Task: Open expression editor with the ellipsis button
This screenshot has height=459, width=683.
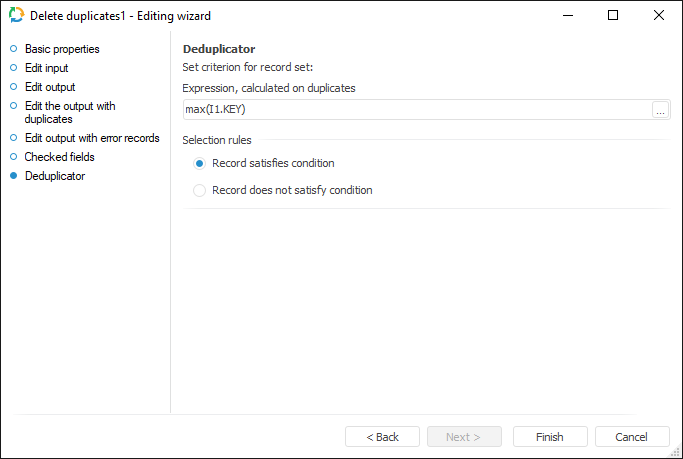Action: coord(660,110)
